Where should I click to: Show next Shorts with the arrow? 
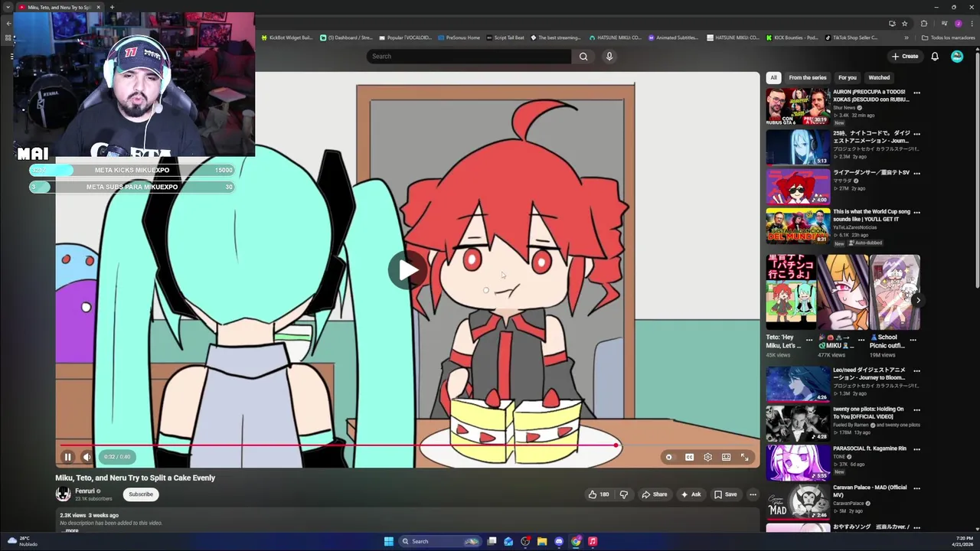918,300
